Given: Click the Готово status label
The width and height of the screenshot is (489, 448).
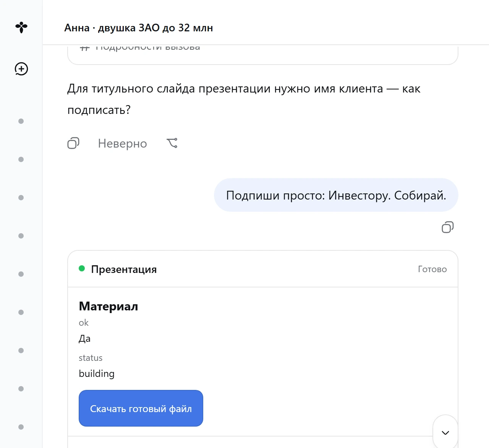Looking at the screenshot, I should point(432,269).
